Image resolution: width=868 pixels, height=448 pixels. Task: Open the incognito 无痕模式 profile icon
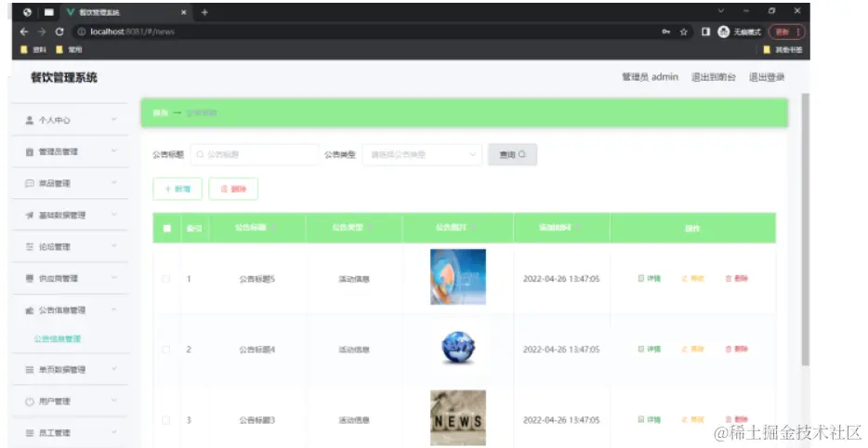pos(724,32)
